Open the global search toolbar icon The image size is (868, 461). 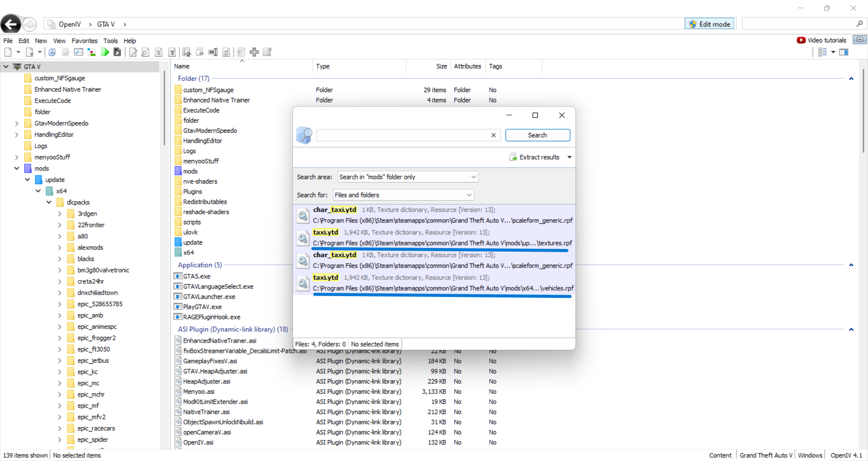click(52, 52)
